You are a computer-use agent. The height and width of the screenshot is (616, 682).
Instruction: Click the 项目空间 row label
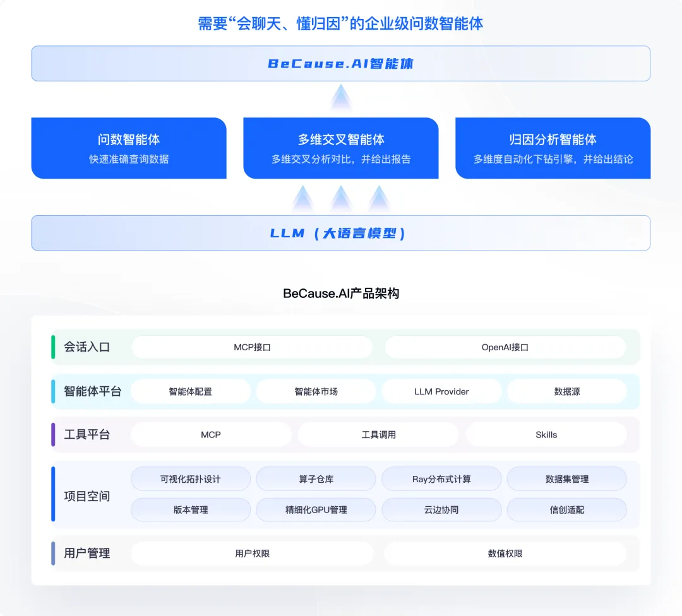tap(87, 496)
